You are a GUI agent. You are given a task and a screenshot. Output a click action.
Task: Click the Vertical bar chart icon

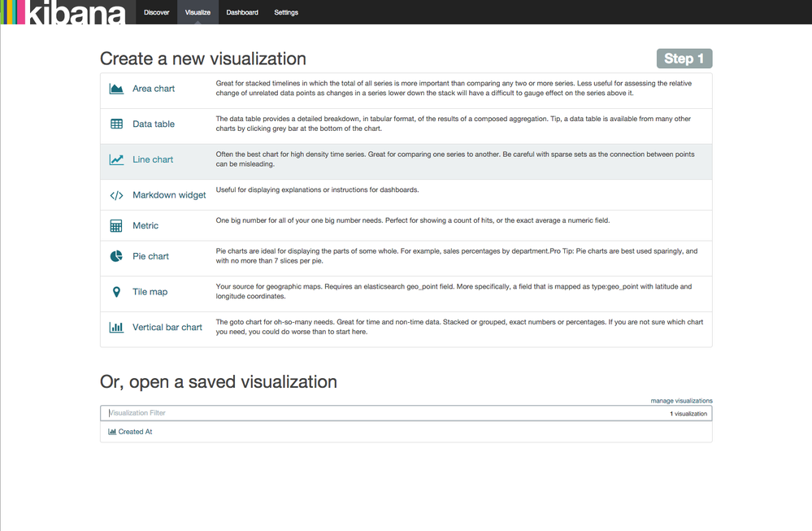(116, 327)
